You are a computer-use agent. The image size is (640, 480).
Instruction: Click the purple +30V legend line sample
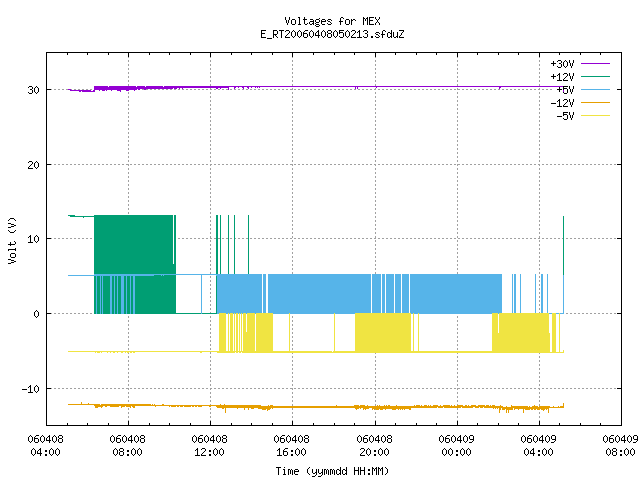(595, 64)
